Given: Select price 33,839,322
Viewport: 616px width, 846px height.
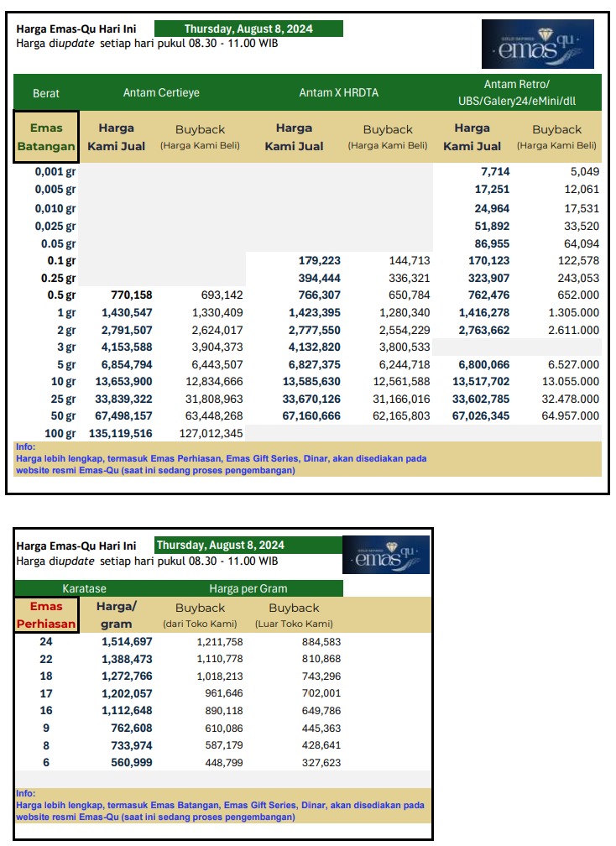Looking at the screenshot, I should tap(123, 399).
